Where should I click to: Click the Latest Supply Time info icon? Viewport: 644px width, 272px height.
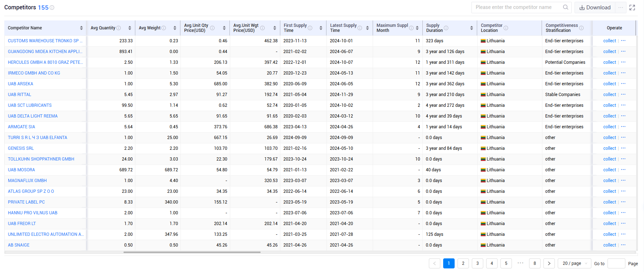coord(360,28)
